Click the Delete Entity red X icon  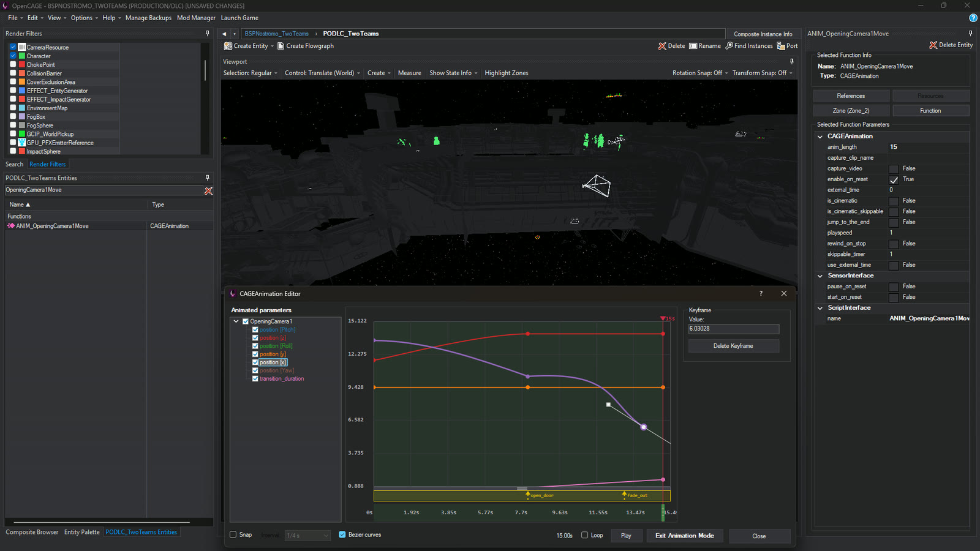coord(933,45)
